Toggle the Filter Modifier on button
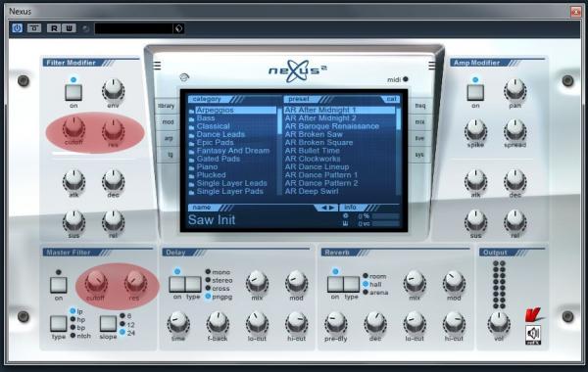 tap(73, 92)
